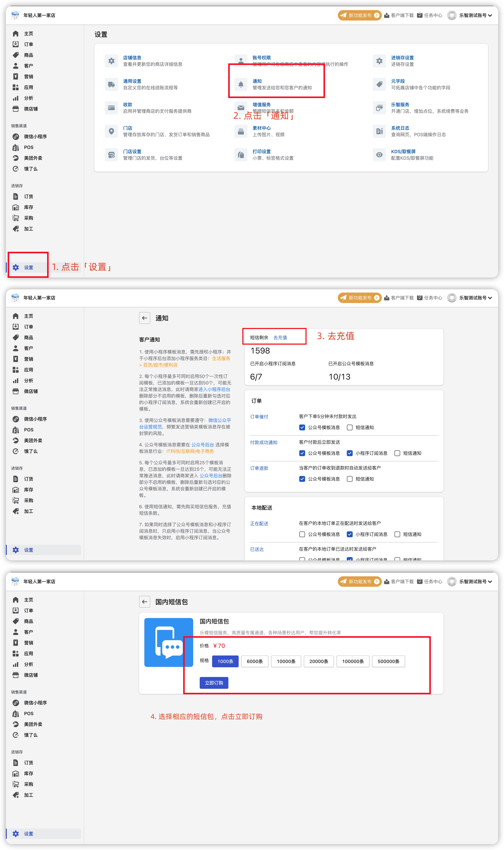Click the 主页 home icon in the top 设置 screenshot sidebar
Viewport: 504px width, 850px height.
(x=16, y=34)
